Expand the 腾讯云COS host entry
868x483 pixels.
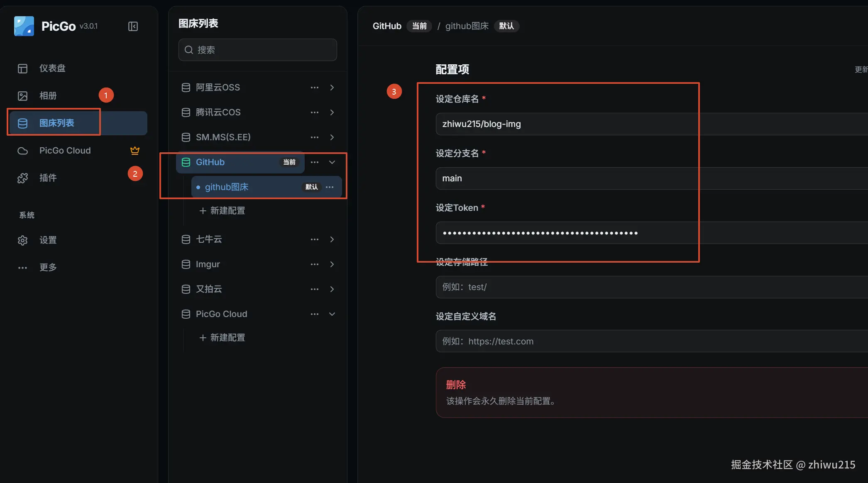332,112
